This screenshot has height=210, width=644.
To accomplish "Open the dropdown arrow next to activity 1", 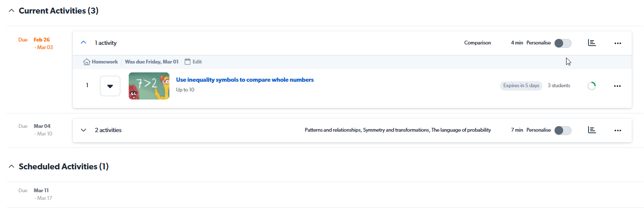I will pos(110,86).
